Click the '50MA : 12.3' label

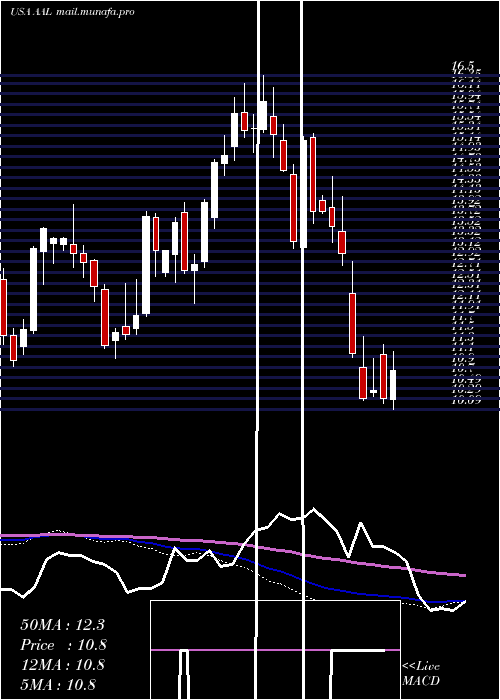(x=62, y=625)
